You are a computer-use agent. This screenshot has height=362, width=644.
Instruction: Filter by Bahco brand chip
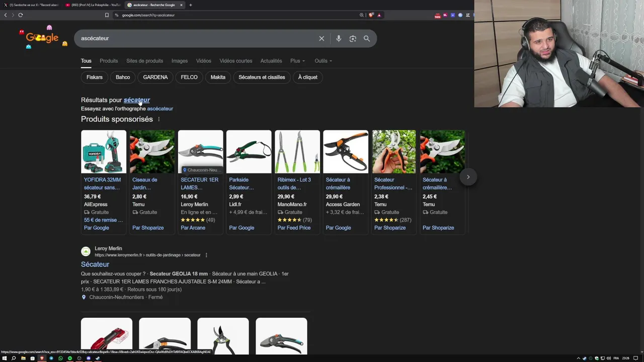click(x=123, y=77)
